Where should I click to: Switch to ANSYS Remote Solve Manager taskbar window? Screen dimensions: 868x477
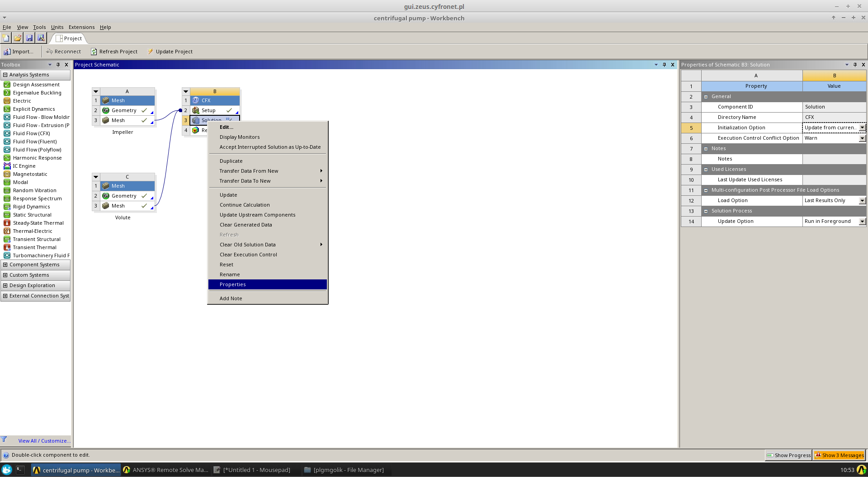166,470
